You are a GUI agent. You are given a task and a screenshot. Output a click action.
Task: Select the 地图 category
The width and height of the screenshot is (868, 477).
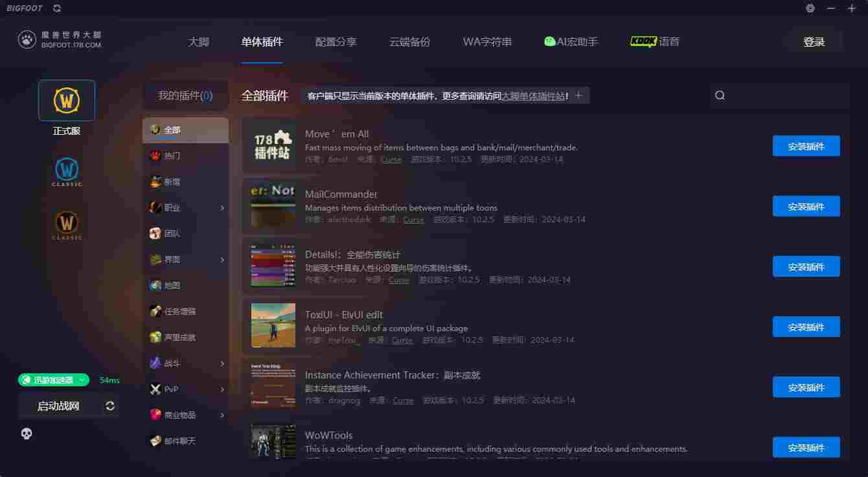pos(185,285)
